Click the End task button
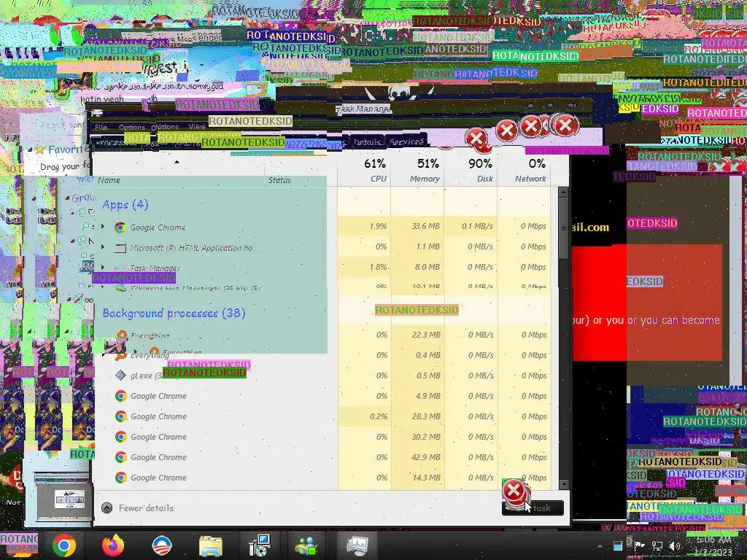747x560 pixels. pyautogui.click(x=533, y=508)
